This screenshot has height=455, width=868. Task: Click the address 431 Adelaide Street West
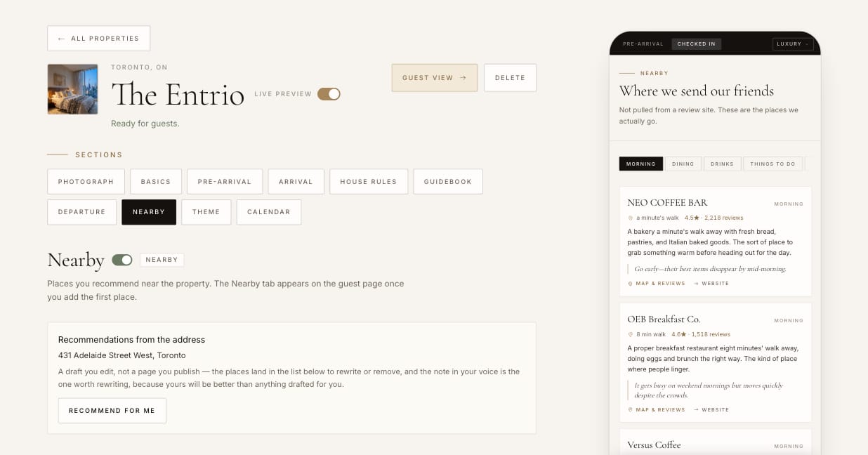click(x=122, y=355)
